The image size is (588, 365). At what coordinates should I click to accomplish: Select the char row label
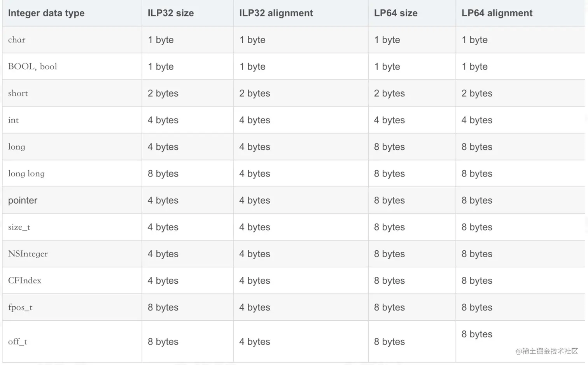tap(17, 40)
